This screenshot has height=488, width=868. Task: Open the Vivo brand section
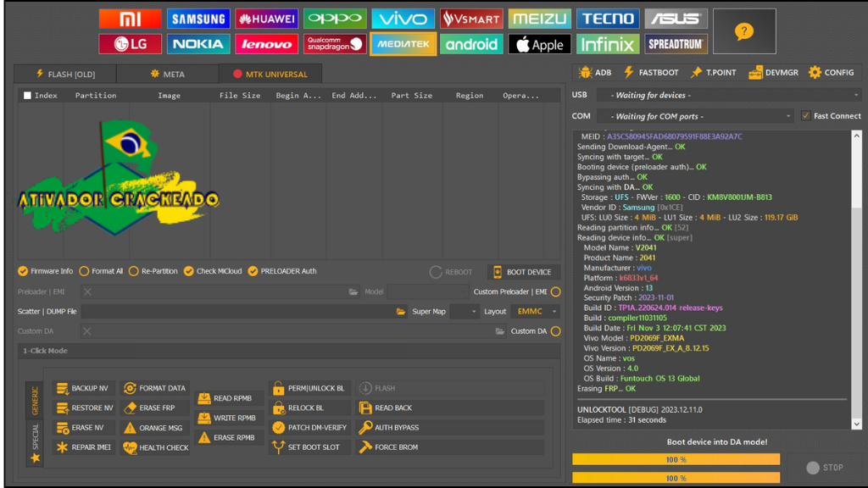point(403,19)
